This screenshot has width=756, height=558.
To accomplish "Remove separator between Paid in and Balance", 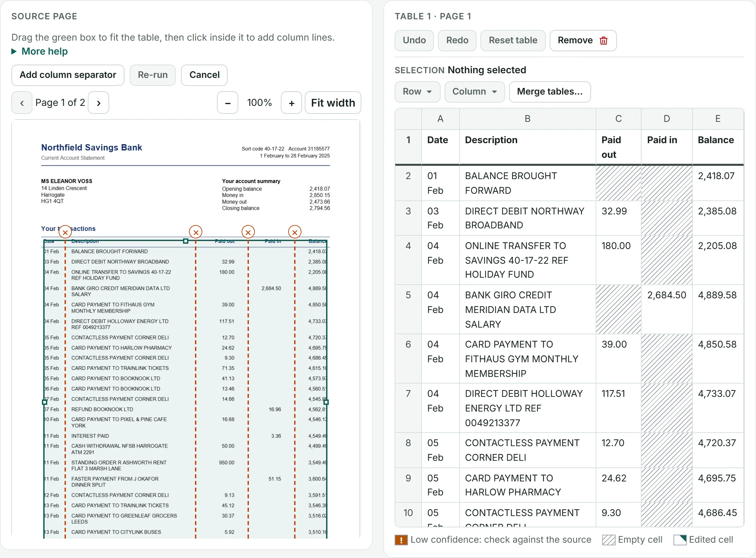I will point(294,232).
